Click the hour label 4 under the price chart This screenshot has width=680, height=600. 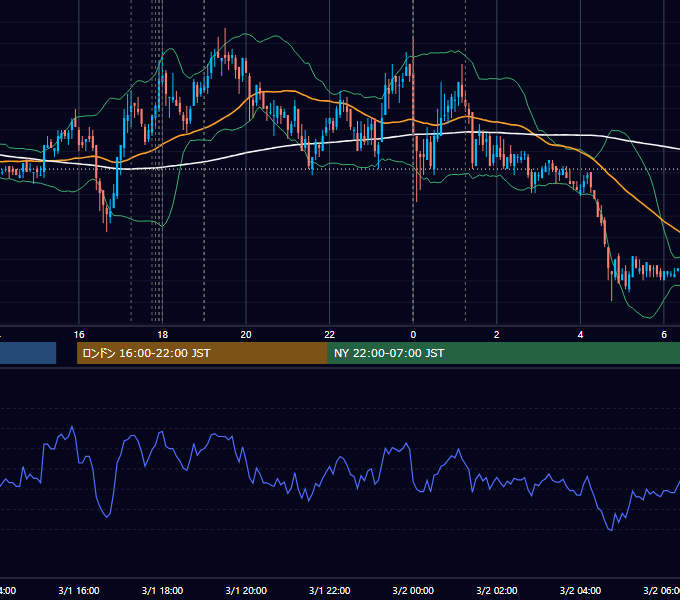580,334
